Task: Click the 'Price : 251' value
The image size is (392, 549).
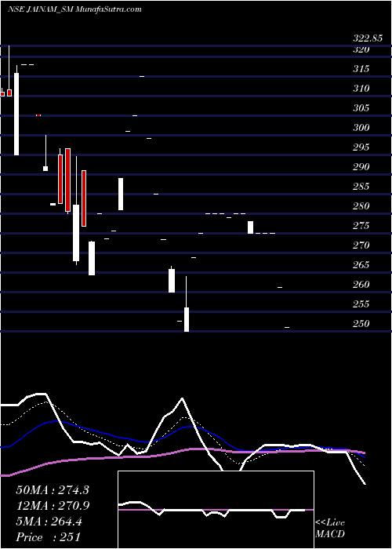Action: pyautogui.click(x=49, y=537)
